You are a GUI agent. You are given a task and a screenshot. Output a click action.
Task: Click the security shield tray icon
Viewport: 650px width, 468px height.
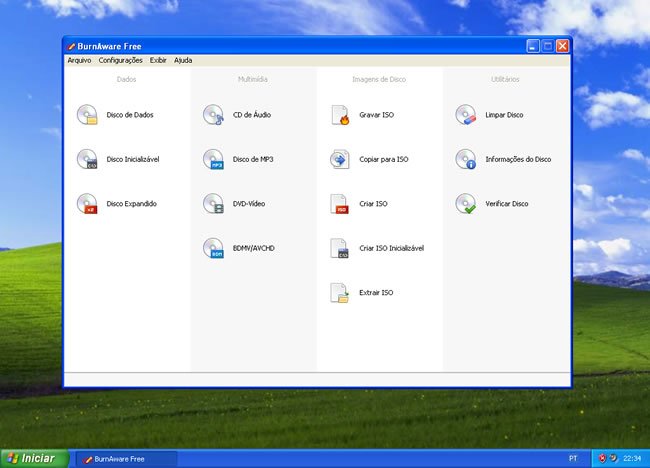tap(602, 458)
